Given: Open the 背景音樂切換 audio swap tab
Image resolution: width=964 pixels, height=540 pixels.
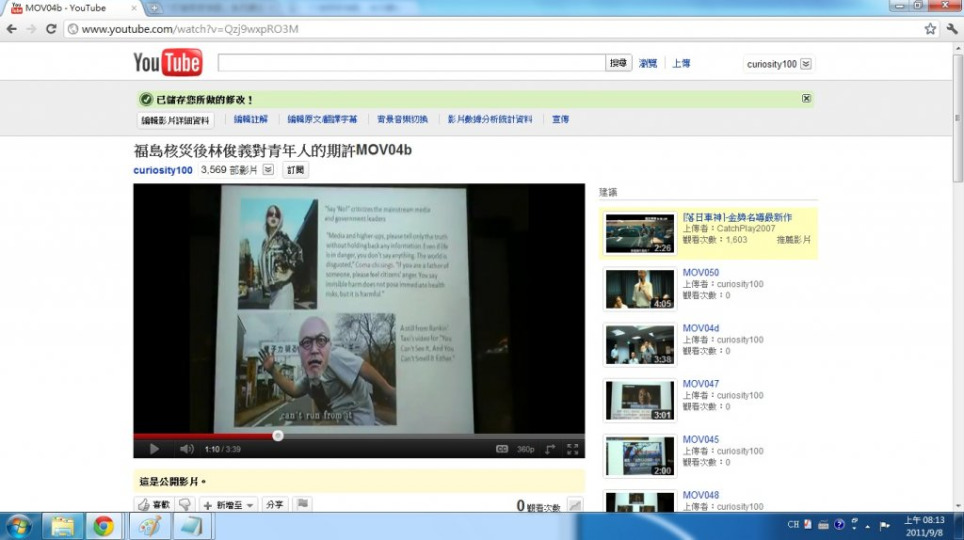Looking at the screenshot, I should tap(402, 119).
